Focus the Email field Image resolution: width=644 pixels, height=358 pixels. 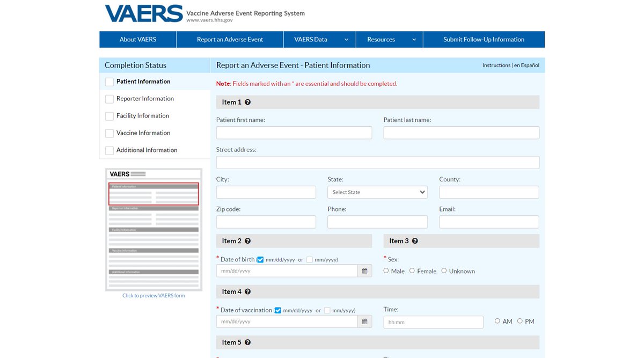click(x=489, y=222)
